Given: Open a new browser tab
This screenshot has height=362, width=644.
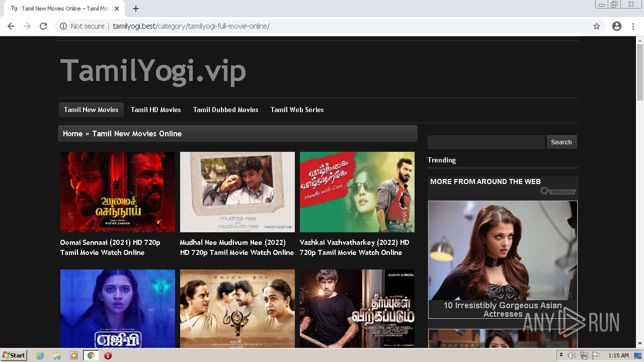Looking at the screenshot, I should [x=136, y=9].
